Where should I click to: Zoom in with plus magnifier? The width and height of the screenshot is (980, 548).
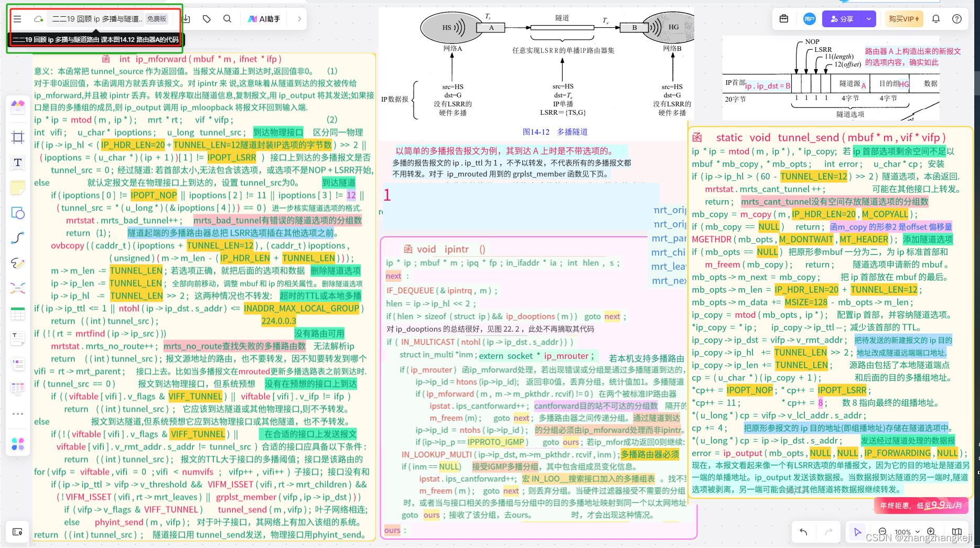tap(931, 531)
